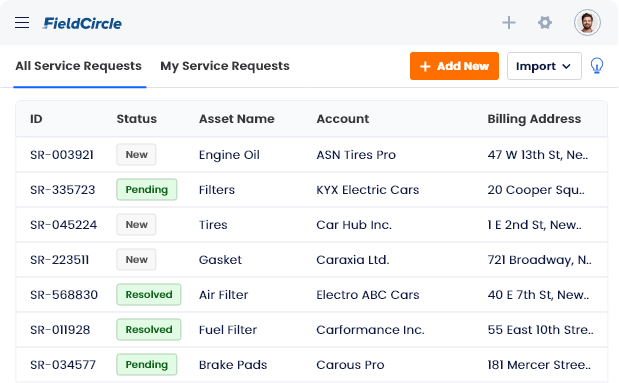Click Caraxia Ltd. account

click(x=353, y=260)
